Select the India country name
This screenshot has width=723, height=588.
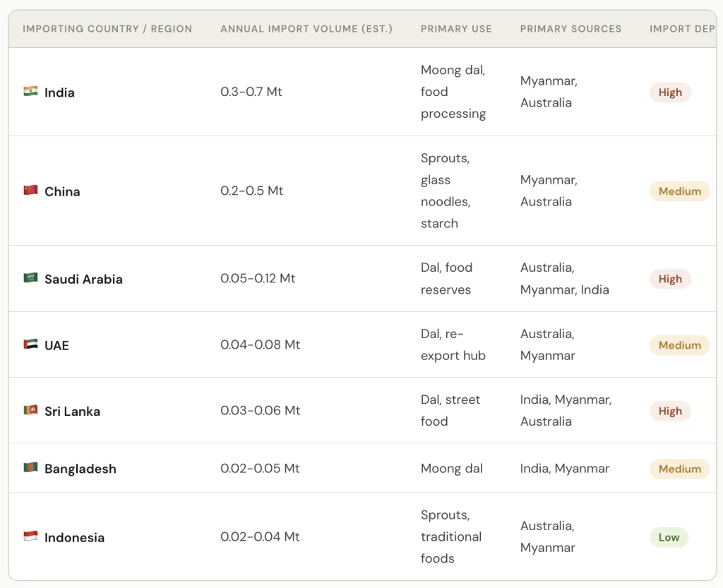coord(59,92)
